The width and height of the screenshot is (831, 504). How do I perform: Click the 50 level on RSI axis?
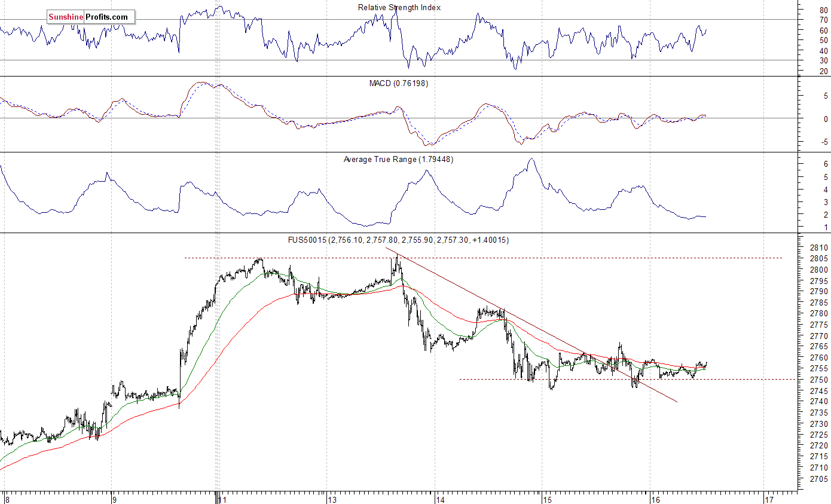823,40
